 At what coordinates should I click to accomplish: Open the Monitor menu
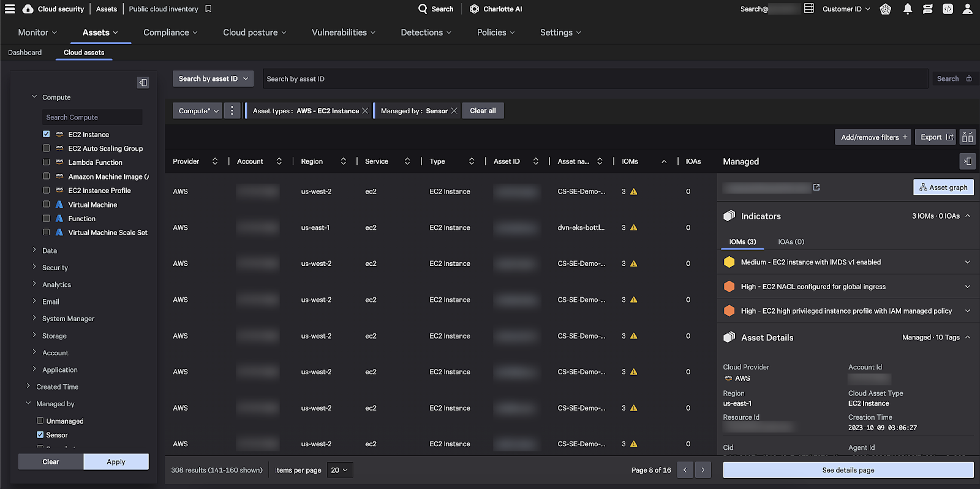coord(37,32)
